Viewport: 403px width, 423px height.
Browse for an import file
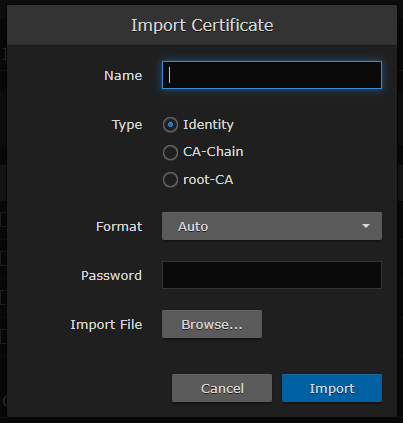[x=212, y=324]
